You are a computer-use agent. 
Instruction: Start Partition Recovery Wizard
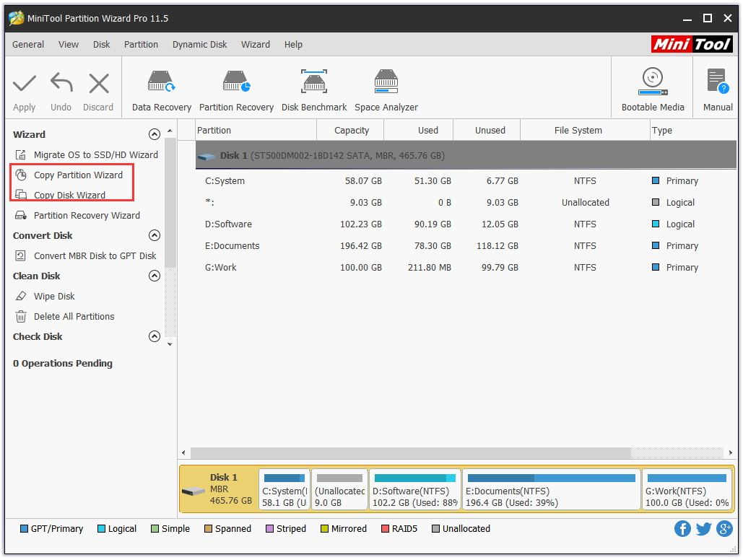coord(87,216)
